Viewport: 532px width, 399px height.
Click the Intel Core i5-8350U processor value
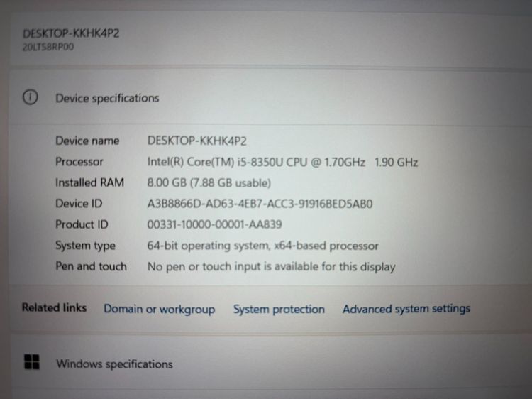pyautogui.click(x=282, y=162)
